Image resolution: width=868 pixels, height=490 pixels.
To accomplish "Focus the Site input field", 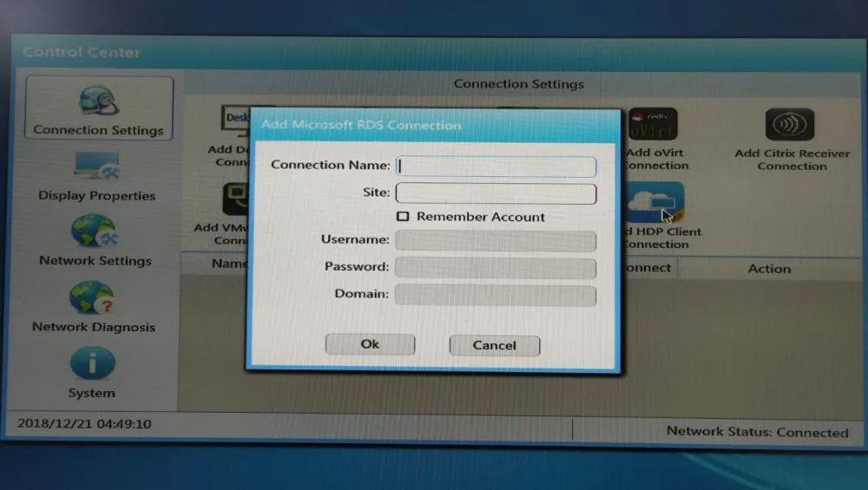I will 496,193.
